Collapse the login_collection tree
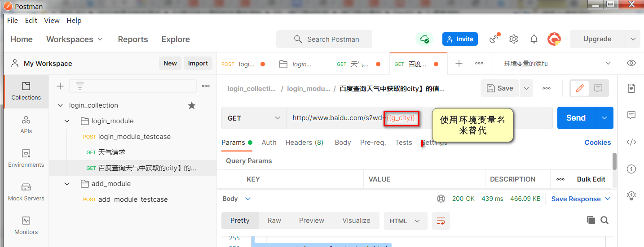The width and height of the screenshot is (644, 247). click(x=60, y=105)
